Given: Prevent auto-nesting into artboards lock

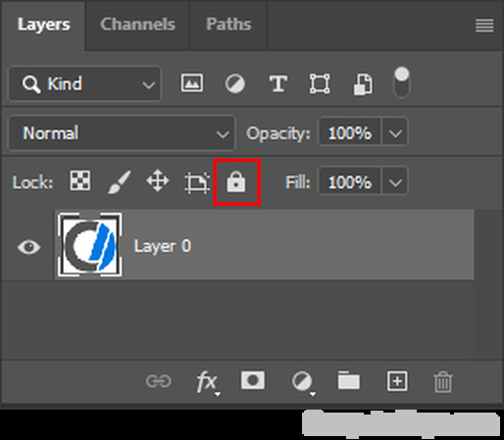Looking at the screenshot, I should [x=197, y=182].
